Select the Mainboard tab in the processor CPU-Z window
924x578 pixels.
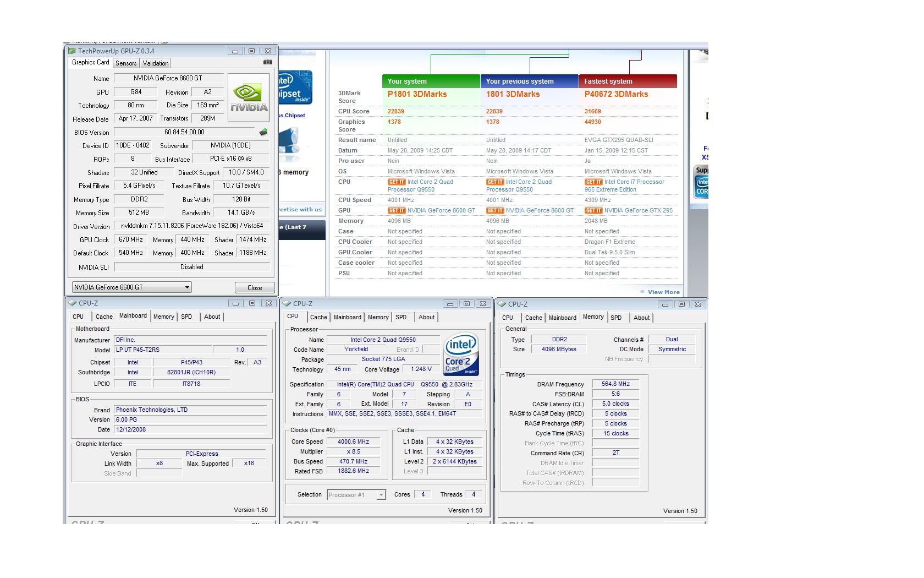pyautogui.click(x=348, y=317)
